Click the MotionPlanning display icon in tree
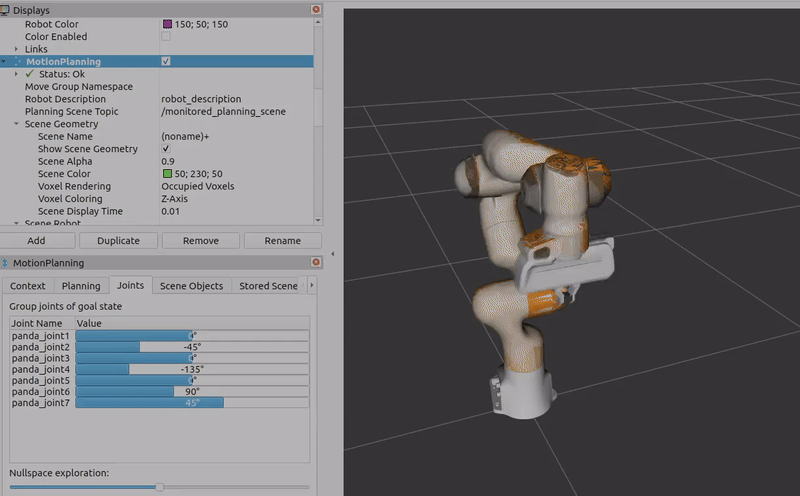The width and height of the screenshot is (800, 496). [x=18, y=62]
